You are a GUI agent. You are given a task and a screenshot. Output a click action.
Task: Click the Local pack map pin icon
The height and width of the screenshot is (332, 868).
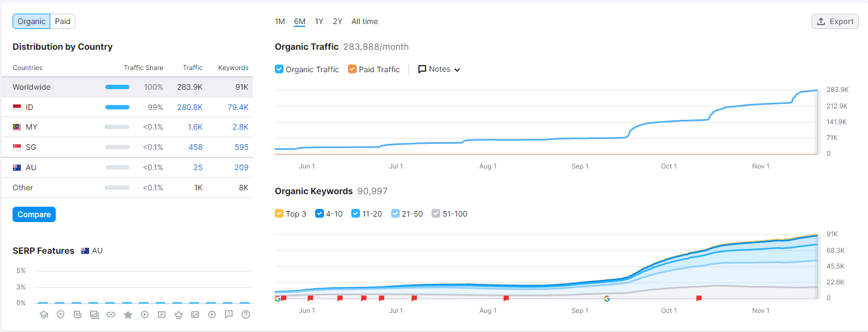61,314
